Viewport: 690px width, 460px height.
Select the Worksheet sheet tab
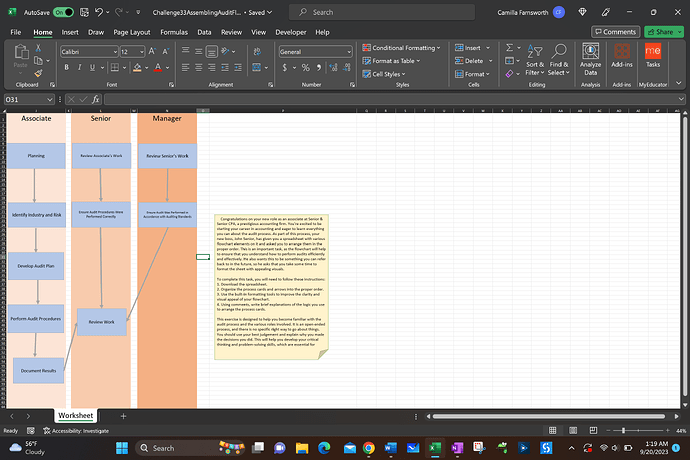point(76,416)
